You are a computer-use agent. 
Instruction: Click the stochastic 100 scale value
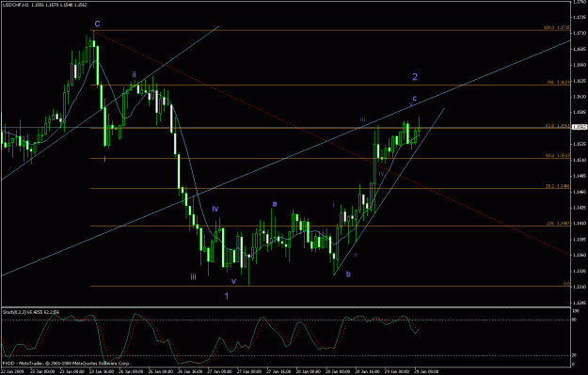[x=575, y=311]
